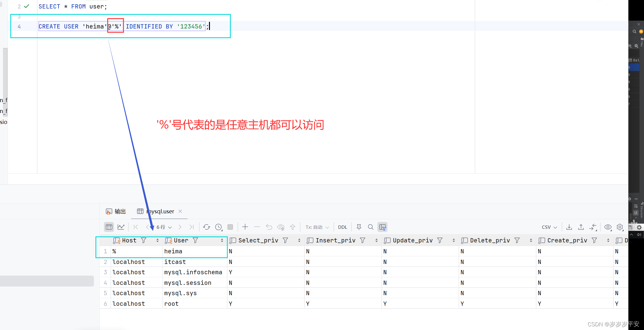This screenshot has height=330, width=644.
Task: Open chart view for query results
Action: (121, 227)
